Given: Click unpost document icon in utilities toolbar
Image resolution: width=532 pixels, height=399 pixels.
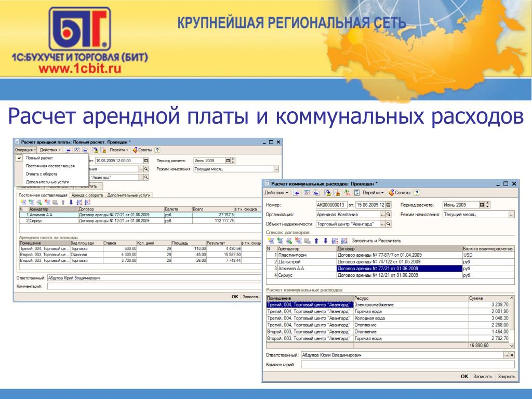Looking at the screenshot, I should coord(337,193).
